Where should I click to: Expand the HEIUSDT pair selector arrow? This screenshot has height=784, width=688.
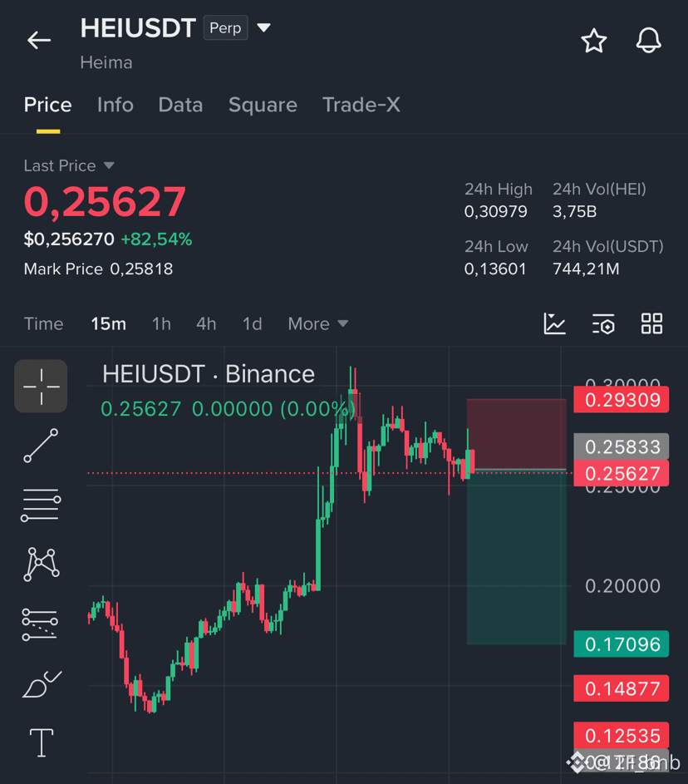coord(263,27)
